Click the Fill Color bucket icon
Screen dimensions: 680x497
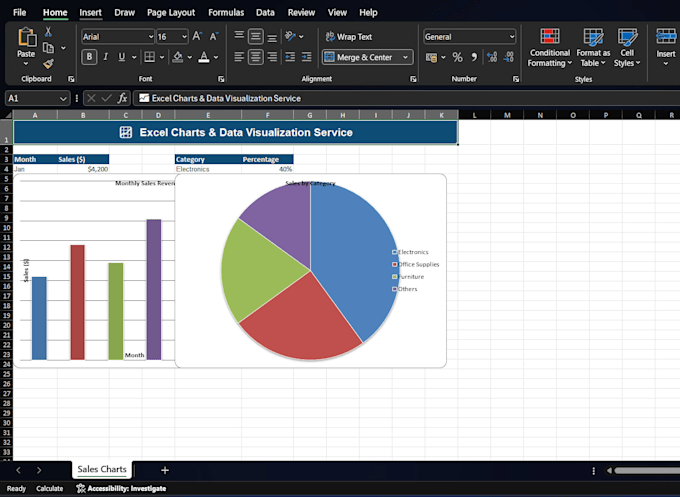click(x=177, y=57)
